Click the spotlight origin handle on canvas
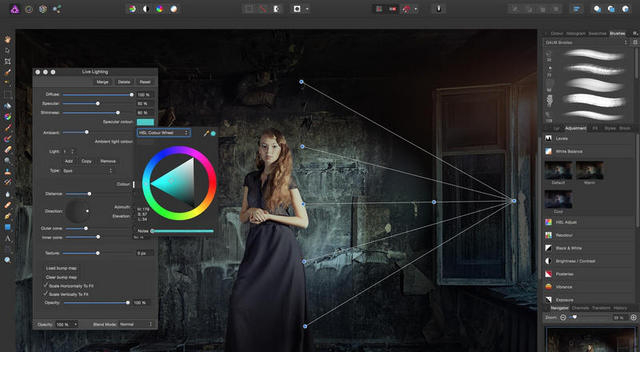Image resolution: width=640 pixels, height=366 pixels. point(514,201)
